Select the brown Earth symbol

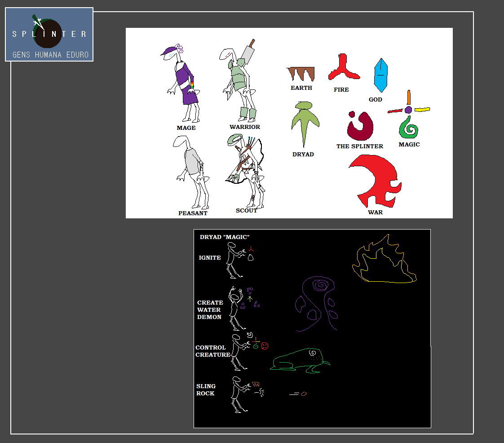301,73
